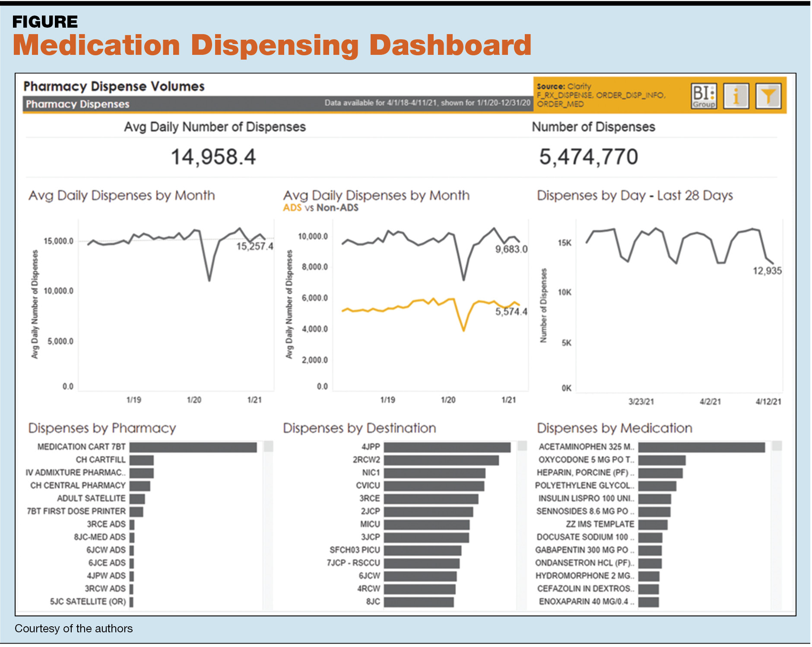812x647 pixels.
Task: Click the Avg Daily Number value 14,958.4
Action: pos(213,157)
